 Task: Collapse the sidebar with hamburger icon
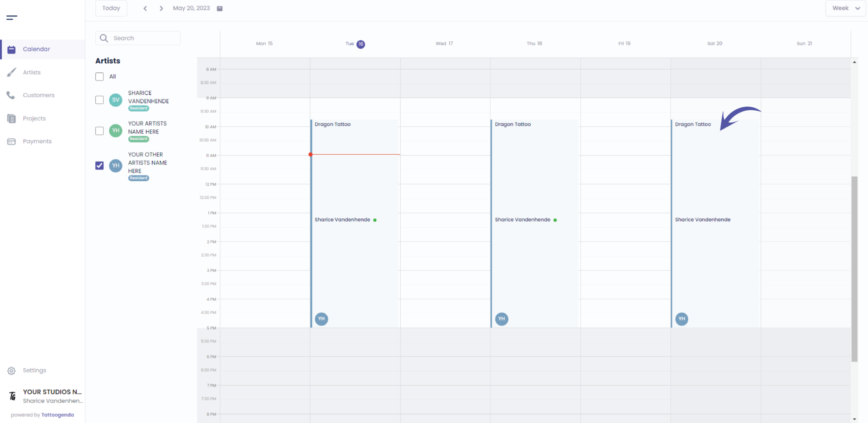pos(12,17)
